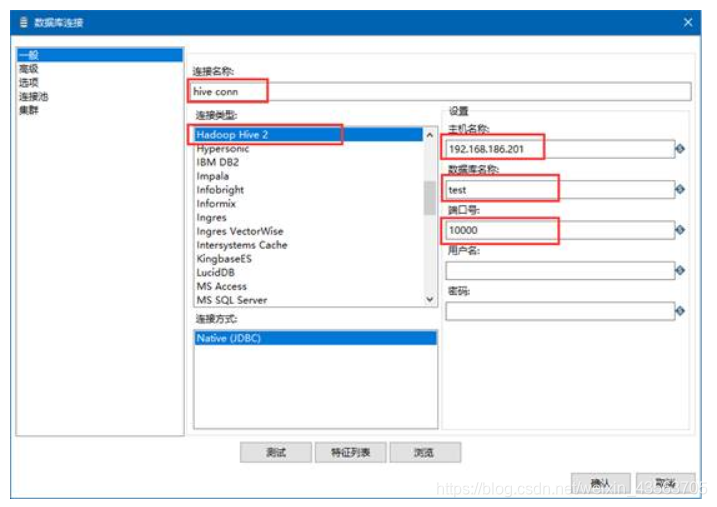Click database name field containing test
Screen dimensions: 717x507
[560, 190]
